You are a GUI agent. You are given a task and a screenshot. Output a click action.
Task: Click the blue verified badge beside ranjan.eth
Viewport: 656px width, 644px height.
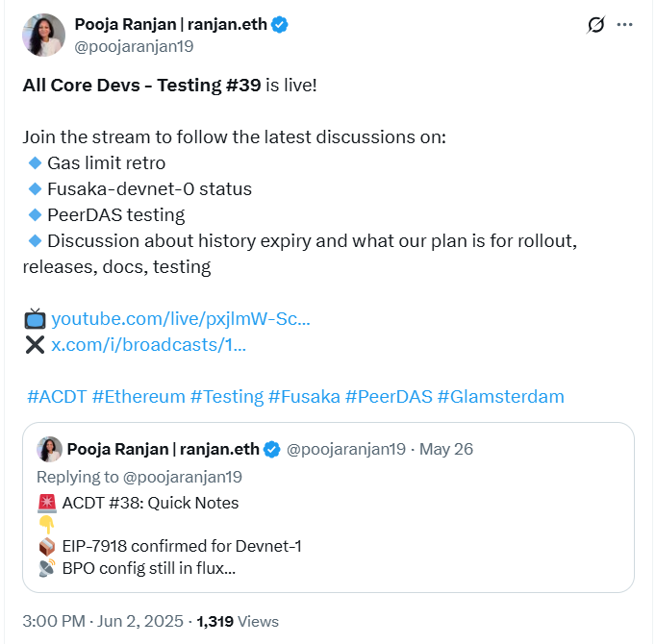(279, 25)
